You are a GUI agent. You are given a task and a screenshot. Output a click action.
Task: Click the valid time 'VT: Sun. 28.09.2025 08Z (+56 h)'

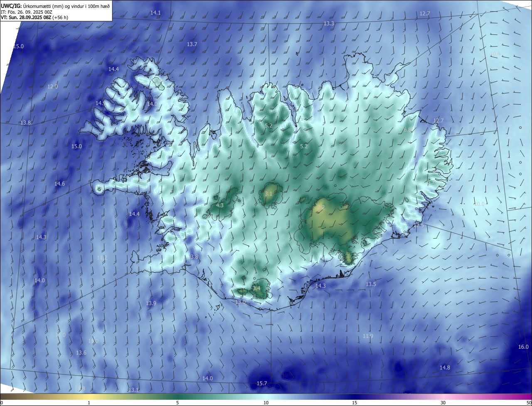(34, 17)
